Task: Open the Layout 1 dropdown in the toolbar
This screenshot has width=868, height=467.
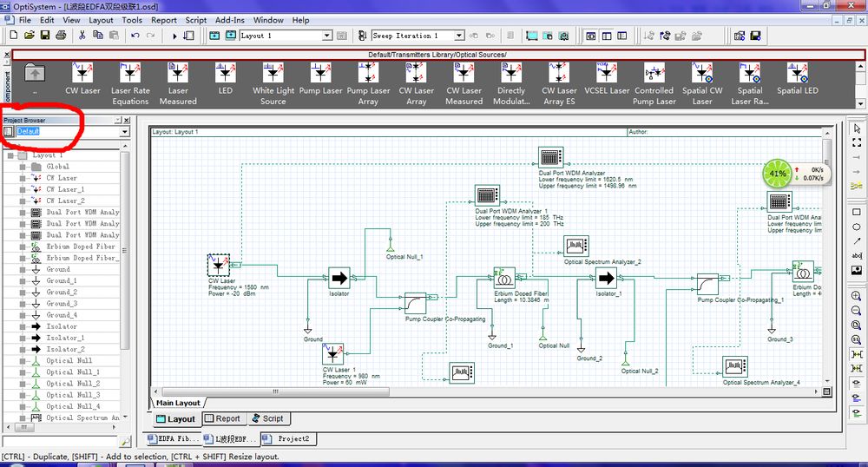Action: point(327,36)
